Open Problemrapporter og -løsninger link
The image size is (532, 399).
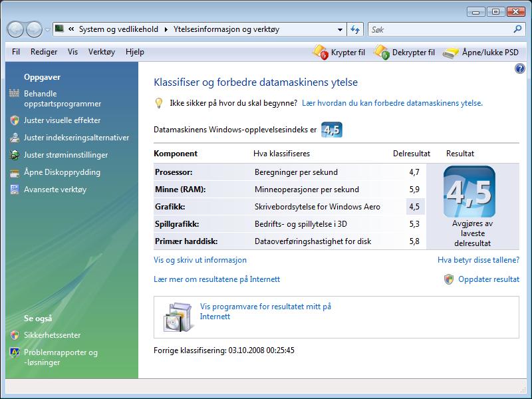coord(61,357)
